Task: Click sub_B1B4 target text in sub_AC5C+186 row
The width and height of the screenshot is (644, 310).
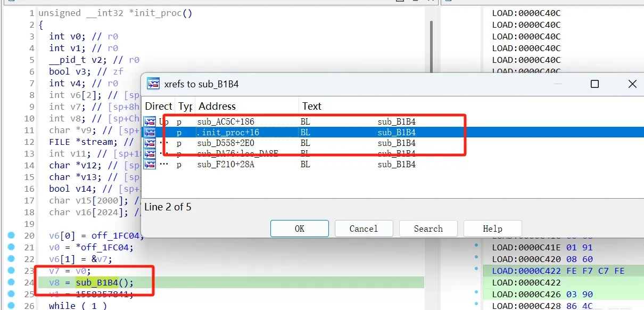Action: 397,122
